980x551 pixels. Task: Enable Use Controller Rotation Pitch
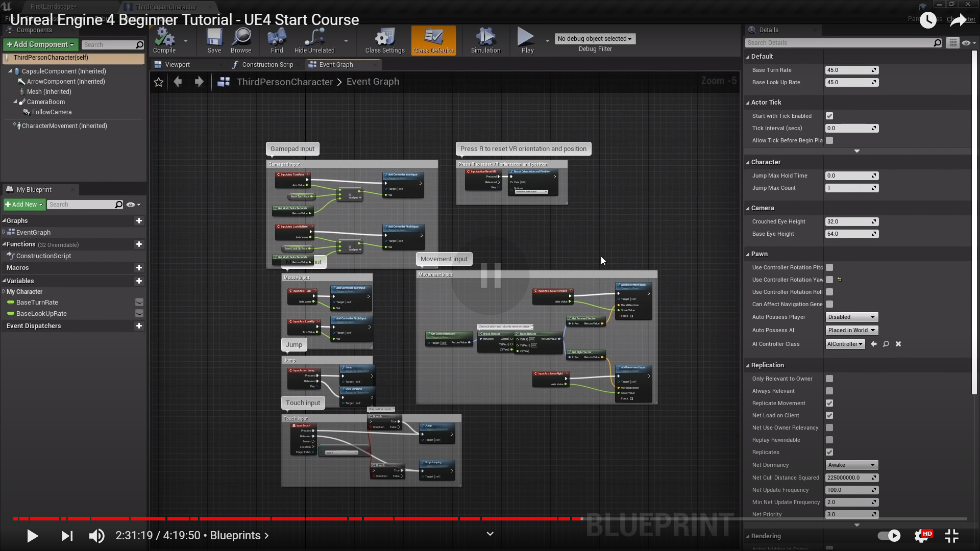829,267
